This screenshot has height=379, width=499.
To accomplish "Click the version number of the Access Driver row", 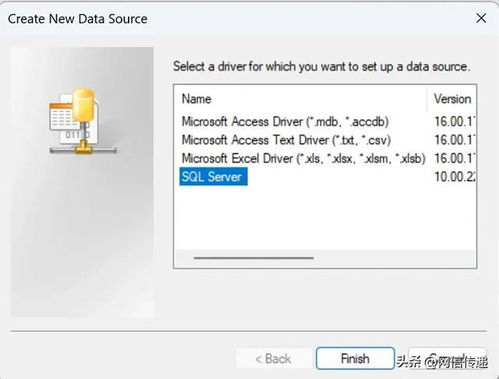I will tap(454, 122).
